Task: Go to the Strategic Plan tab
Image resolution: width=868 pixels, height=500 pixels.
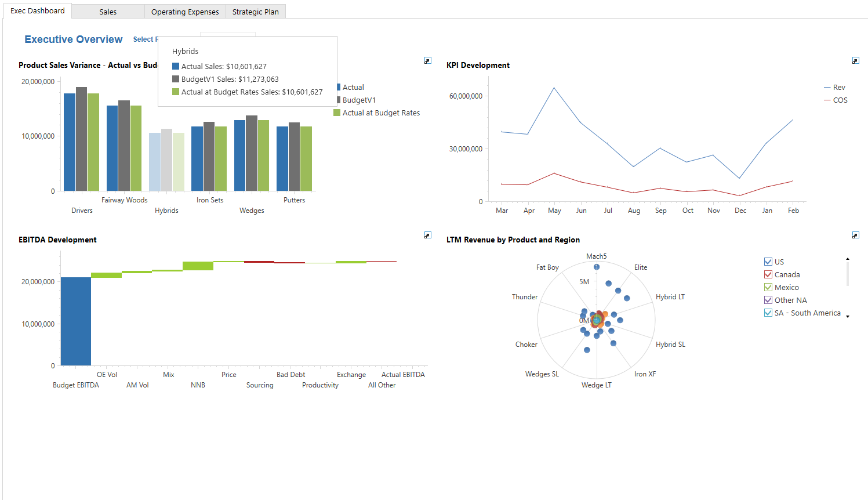Action: tap(255, 12)
